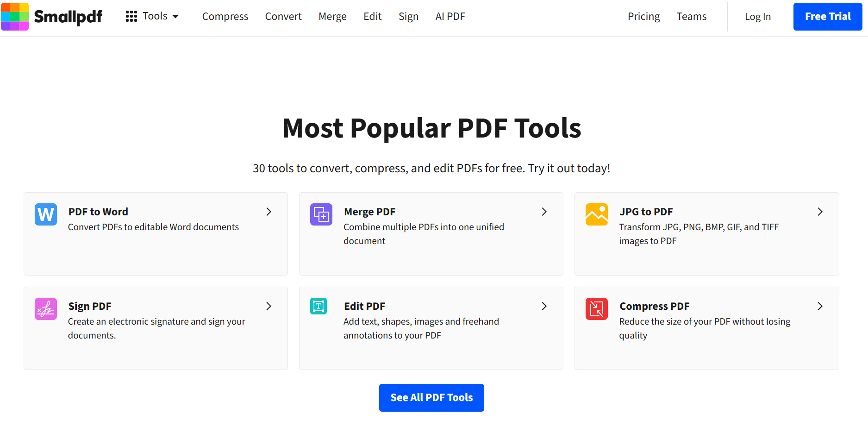Open the Sign PDF title link
The height and width of the screenshot is (439, 868).
[90, 306]
